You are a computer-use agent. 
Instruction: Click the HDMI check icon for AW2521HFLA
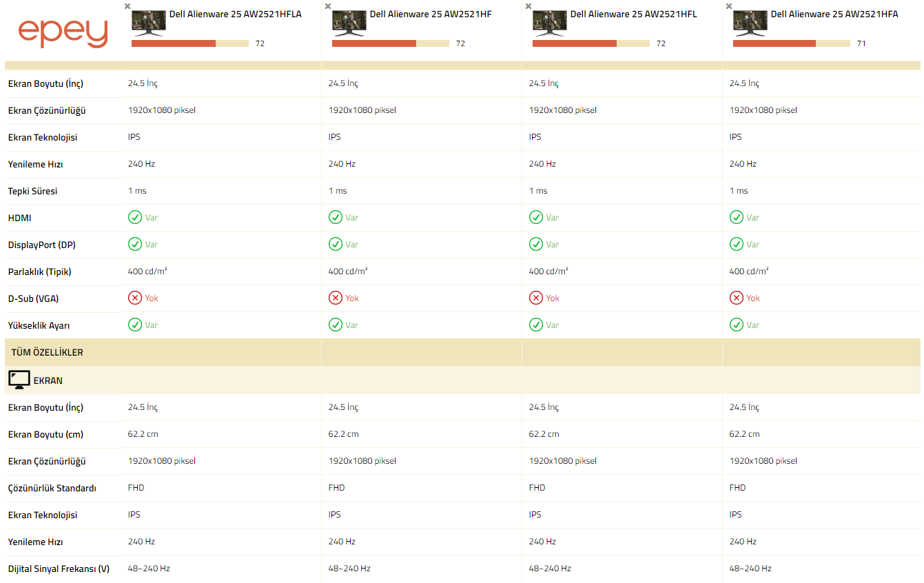(x=135, y=218)
